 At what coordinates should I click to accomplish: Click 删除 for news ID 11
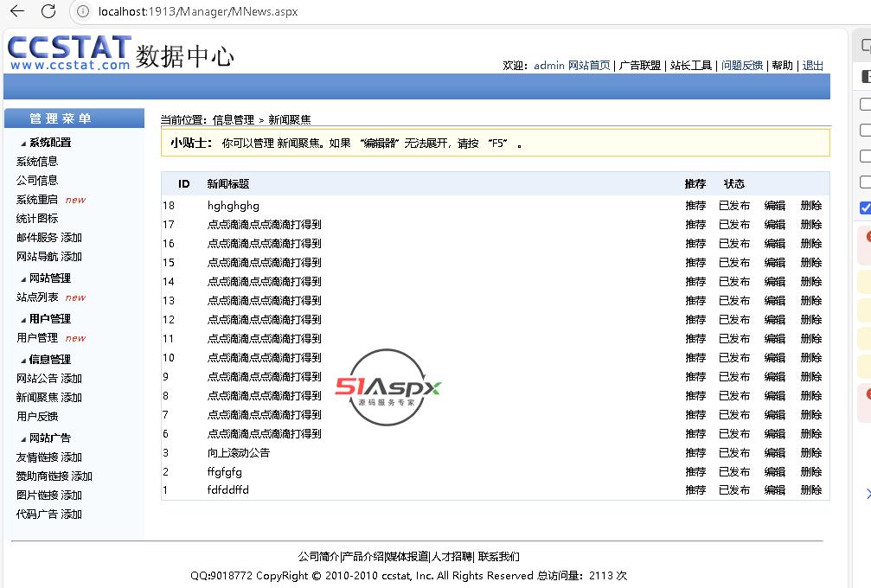[811, 339]
